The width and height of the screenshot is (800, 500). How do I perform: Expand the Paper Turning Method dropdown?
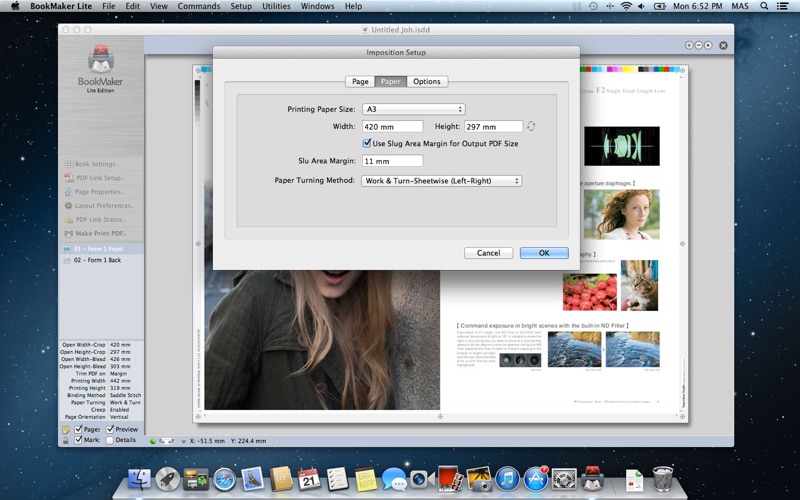(x=441, y=181)
